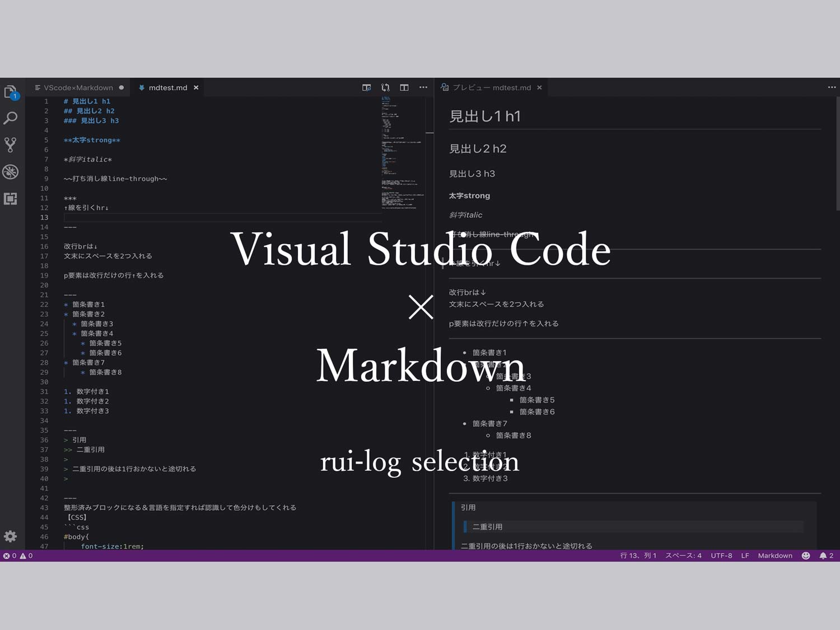
Task: Open the Search view magnifier icon
Action: pos(11,118)
